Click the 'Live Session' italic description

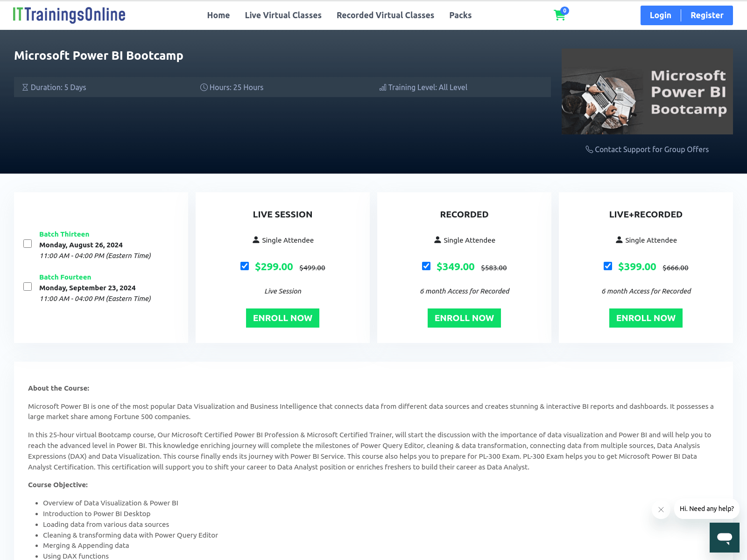coord(283,291)
